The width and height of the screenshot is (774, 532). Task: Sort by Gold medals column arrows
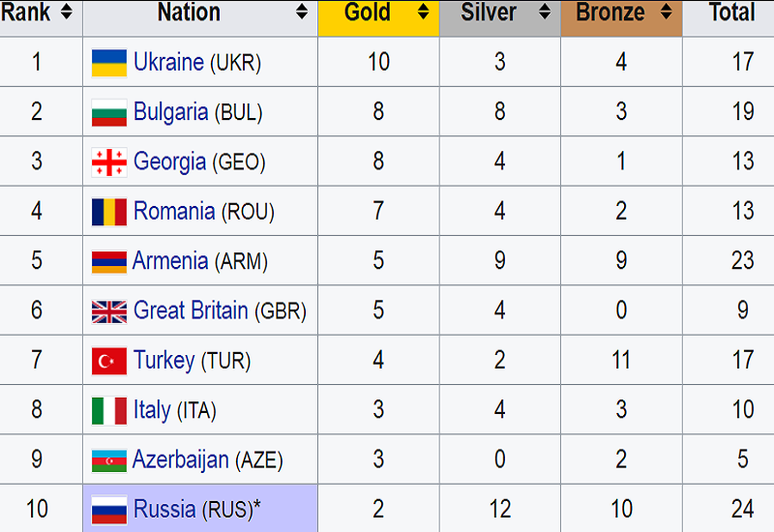(423, 13)
